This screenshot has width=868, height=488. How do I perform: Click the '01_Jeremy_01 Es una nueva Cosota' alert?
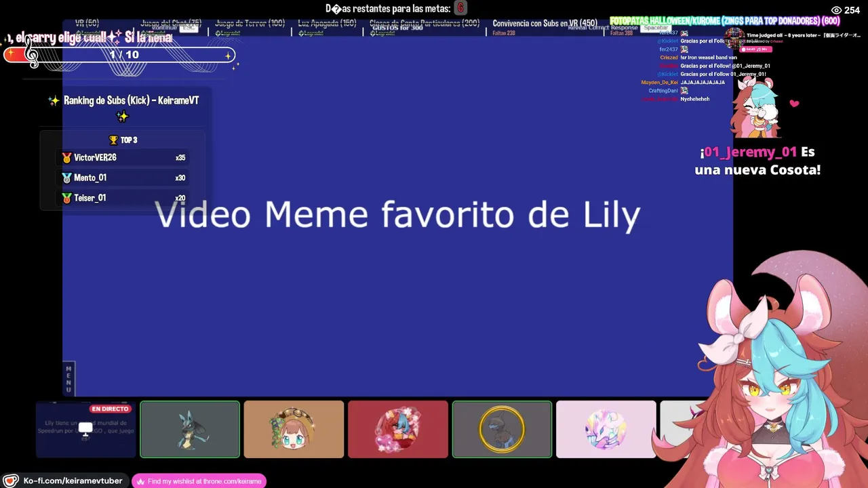point(758,161)
